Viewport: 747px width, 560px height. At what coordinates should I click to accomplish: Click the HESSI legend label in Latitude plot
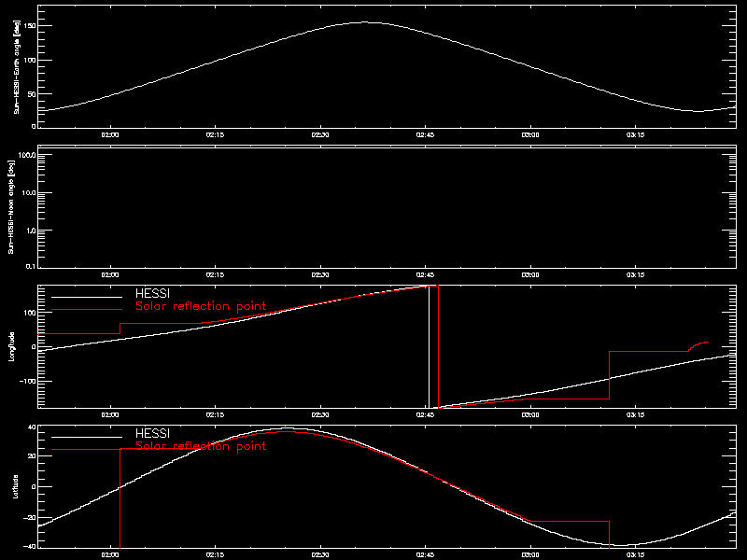pos(152,434)
